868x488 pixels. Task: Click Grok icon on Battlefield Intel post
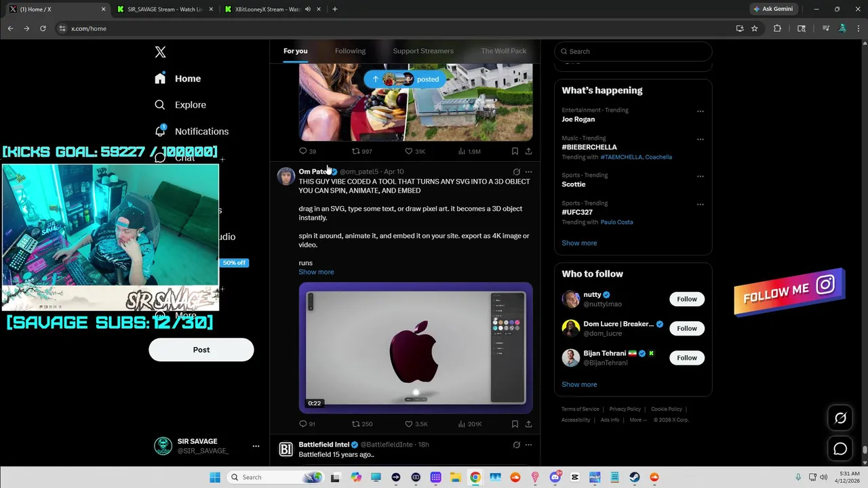[x=516, y=445]
